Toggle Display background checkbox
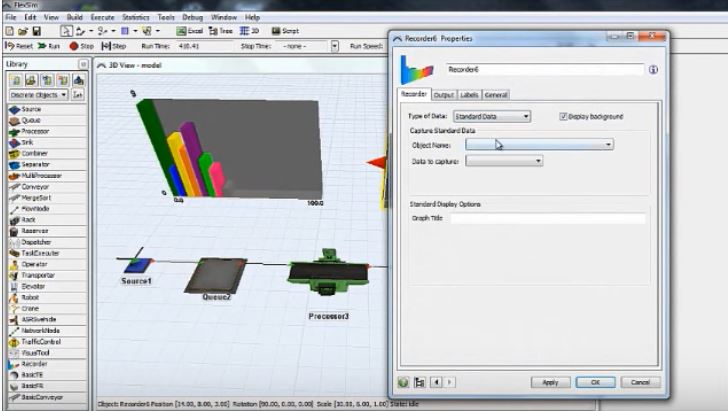 [x=563, y=117]
